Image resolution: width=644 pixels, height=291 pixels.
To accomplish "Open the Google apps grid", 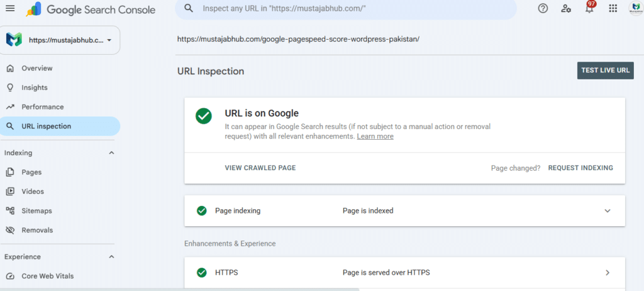I will tap(613, 8).
